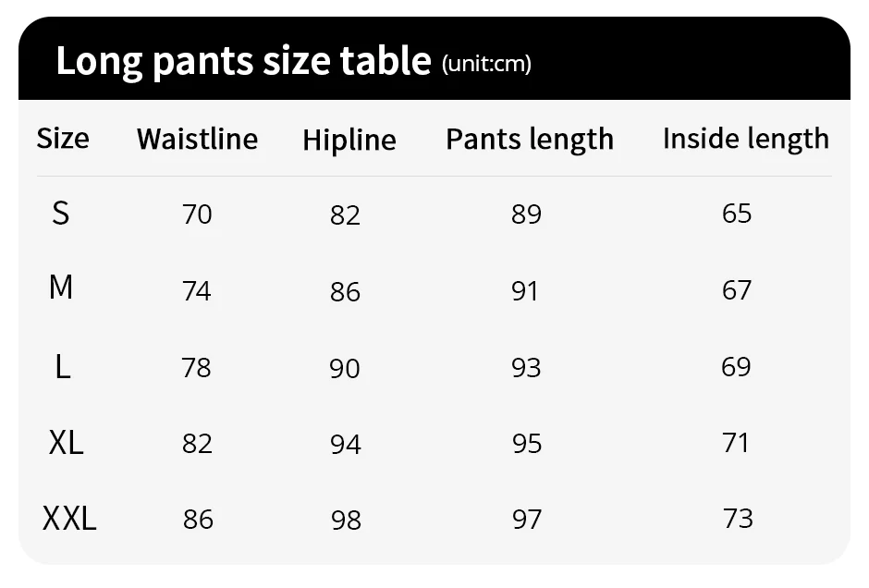The height and width of the screenshot is (588, 869).
Task: Click waistline value 82 for size XL
Action: [x=197, y=444]
